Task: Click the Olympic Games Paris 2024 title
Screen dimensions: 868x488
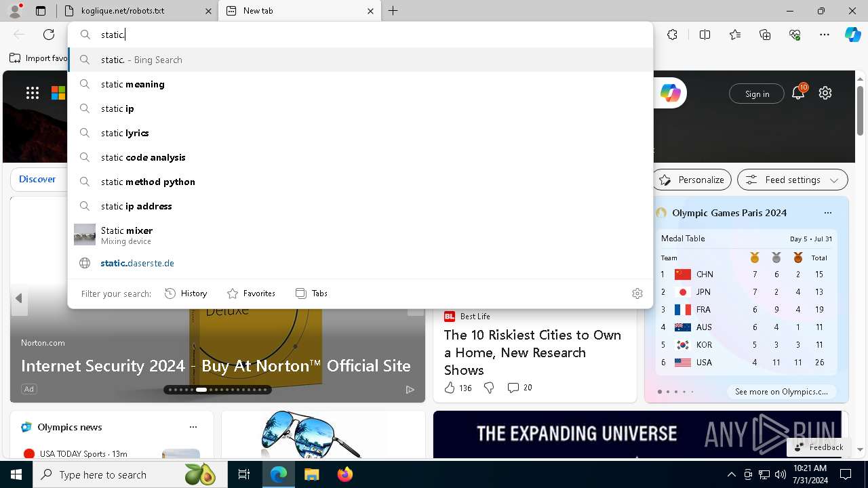Action: coord(730,213)
